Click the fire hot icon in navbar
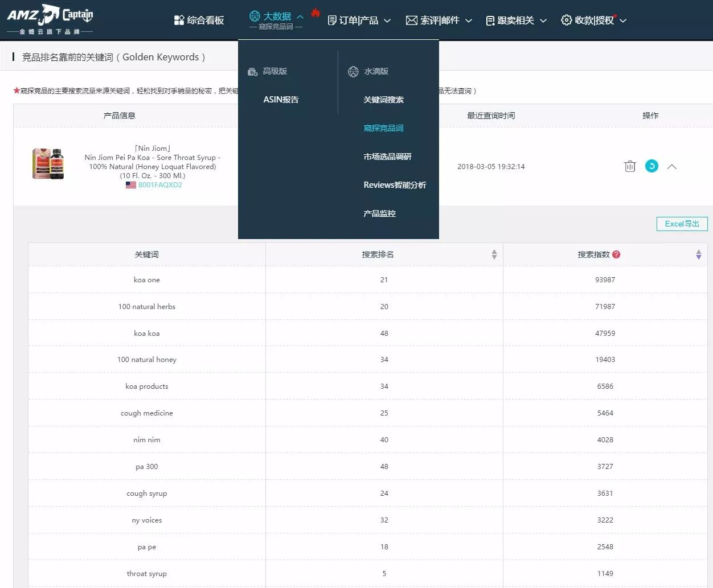 click(x=315, y=13)
